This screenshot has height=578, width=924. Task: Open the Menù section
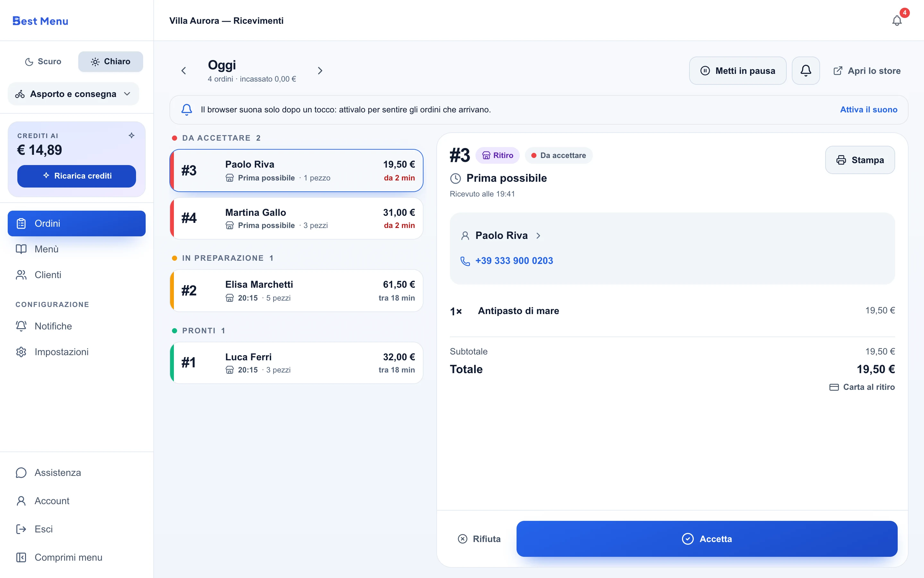76,249
